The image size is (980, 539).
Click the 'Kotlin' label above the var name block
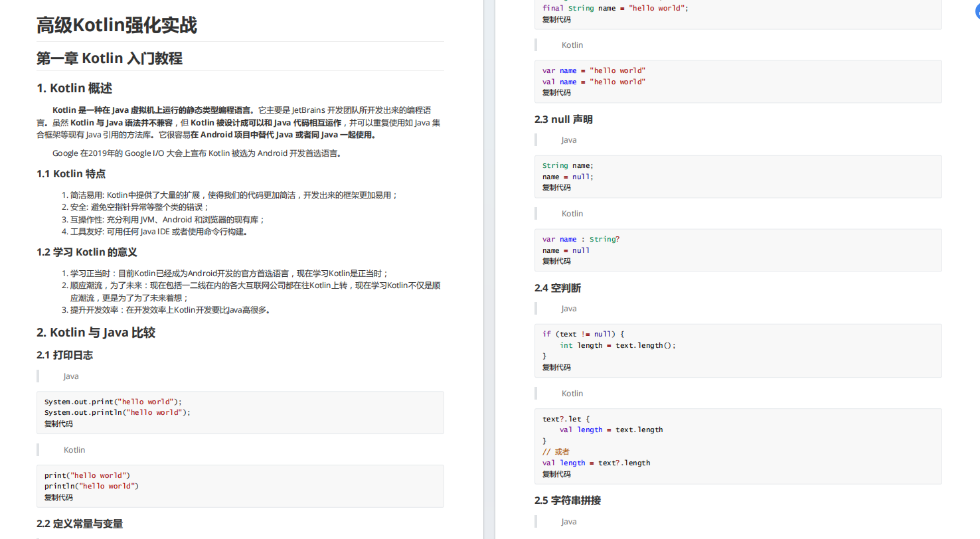[x=572, y=44]
